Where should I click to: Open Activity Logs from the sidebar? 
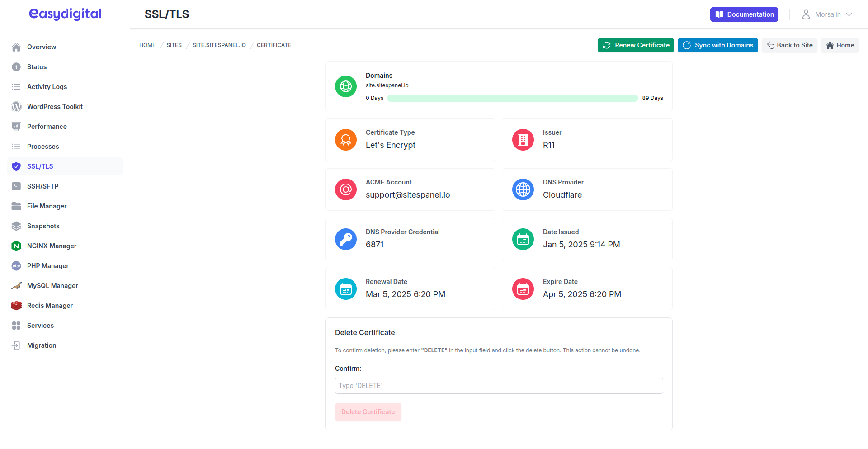(47, 87)
